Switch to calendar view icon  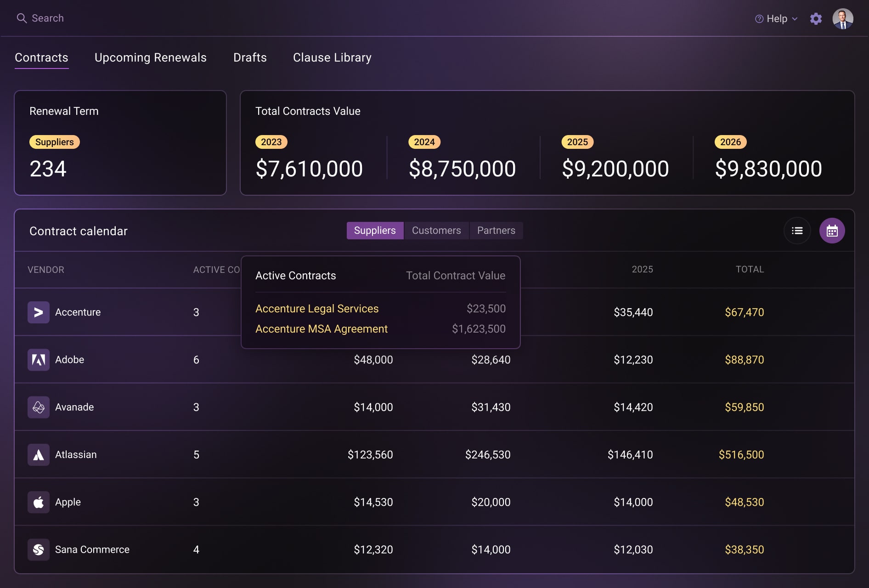pos(832,231)
